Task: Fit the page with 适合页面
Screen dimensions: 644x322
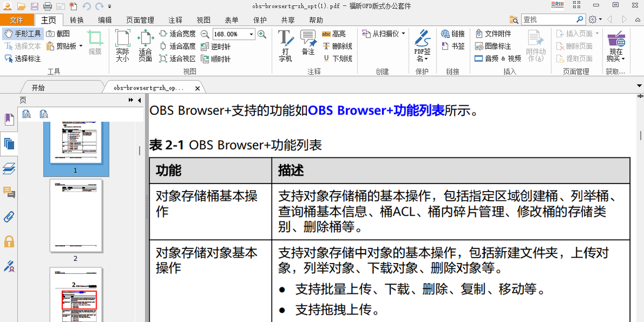Action: pyautogui.click(x=145, y=46)
